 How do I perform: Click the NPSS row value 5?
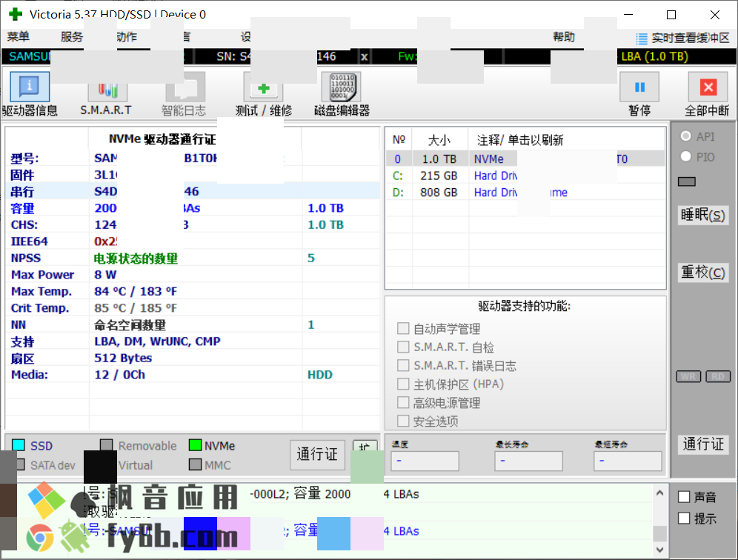(x=311, y=258)
